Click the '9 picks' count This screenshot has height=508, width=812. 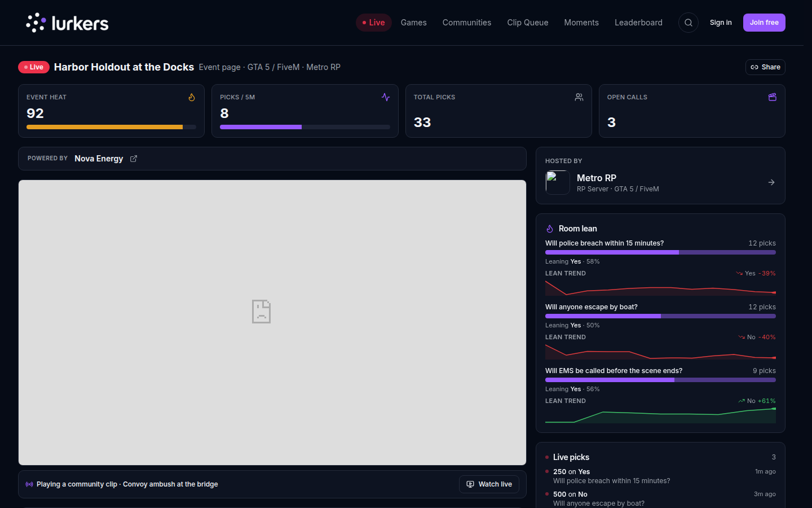pyautogui.click(x=764, y=371)
